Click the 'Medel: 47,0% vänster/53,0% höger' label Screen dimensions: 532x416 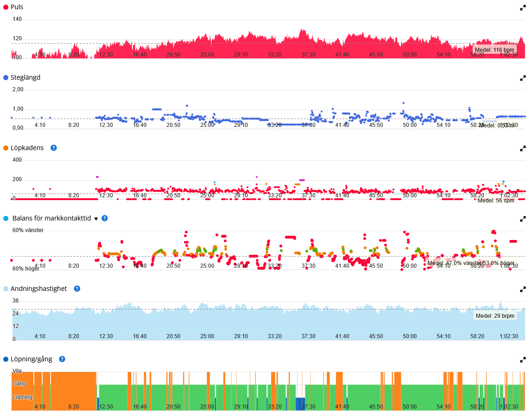[471, 263]
